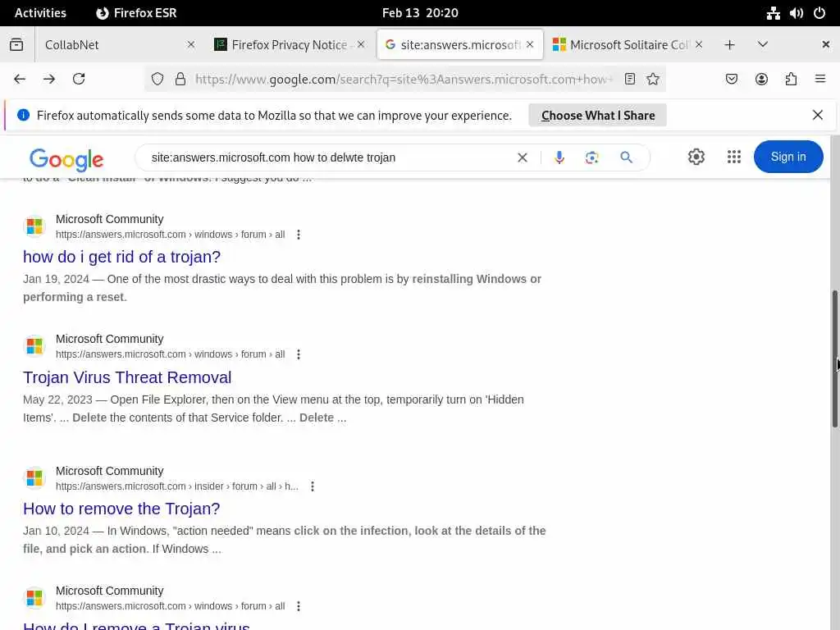Open the power menu in top bar

pos(819,13)
